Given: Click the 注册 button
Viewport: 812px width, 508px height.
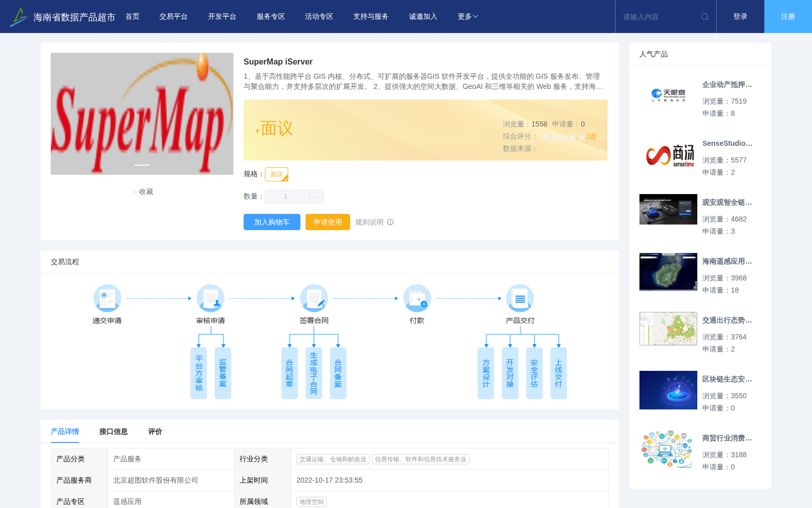Looking at the screenshot, I should 788,17.
